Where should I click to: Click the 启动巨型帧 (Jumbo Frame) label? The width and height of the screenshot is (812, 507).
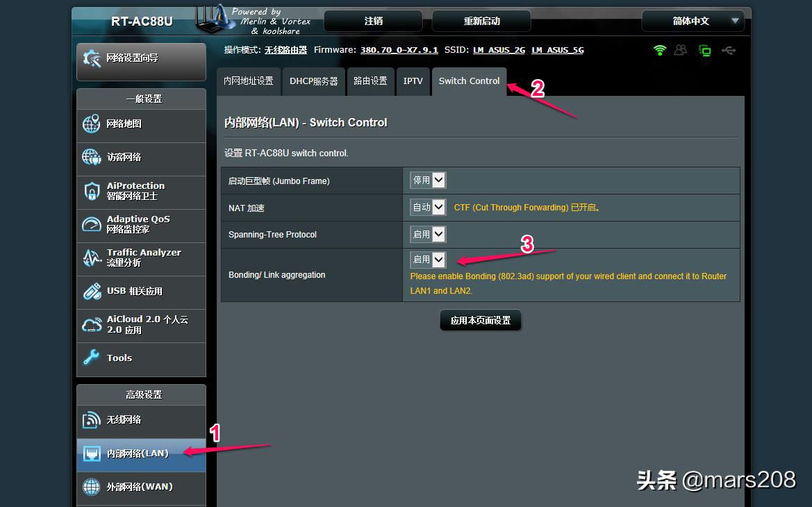(x=279, y=181)
